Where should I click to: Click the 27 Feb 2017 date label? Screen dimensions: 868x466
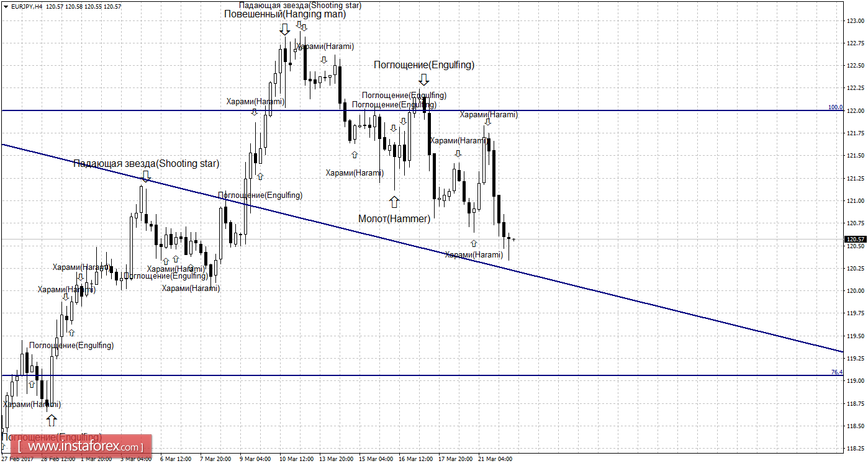tap(17, 460)
